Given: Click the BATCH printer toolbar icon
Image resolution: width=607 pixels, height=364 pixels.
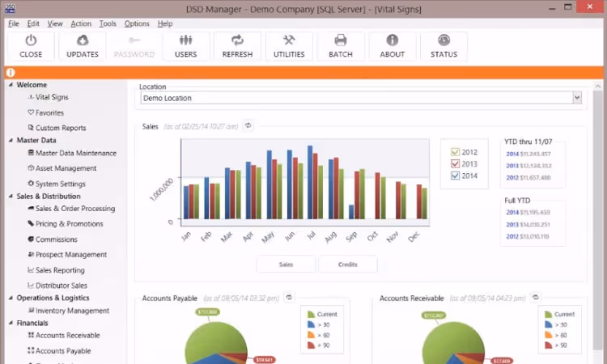Looking at the screenshot, I should click(x=340, y=46).
